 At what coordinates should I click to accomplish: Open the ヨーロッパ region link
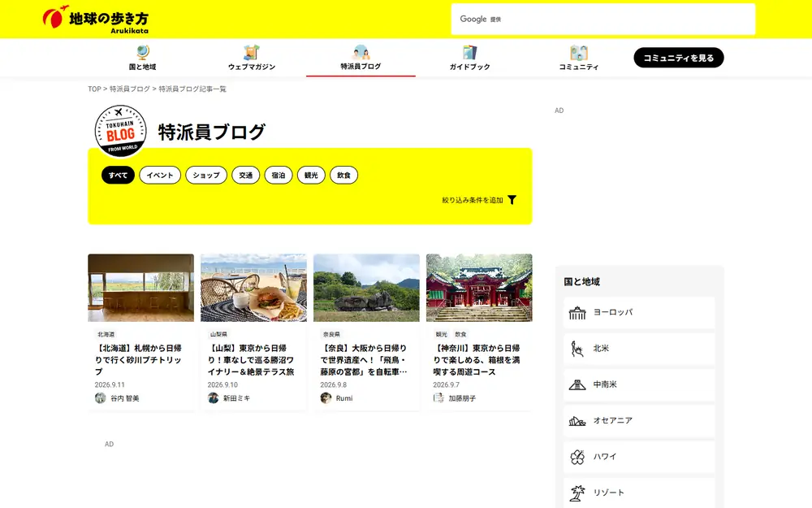(640, 313)
